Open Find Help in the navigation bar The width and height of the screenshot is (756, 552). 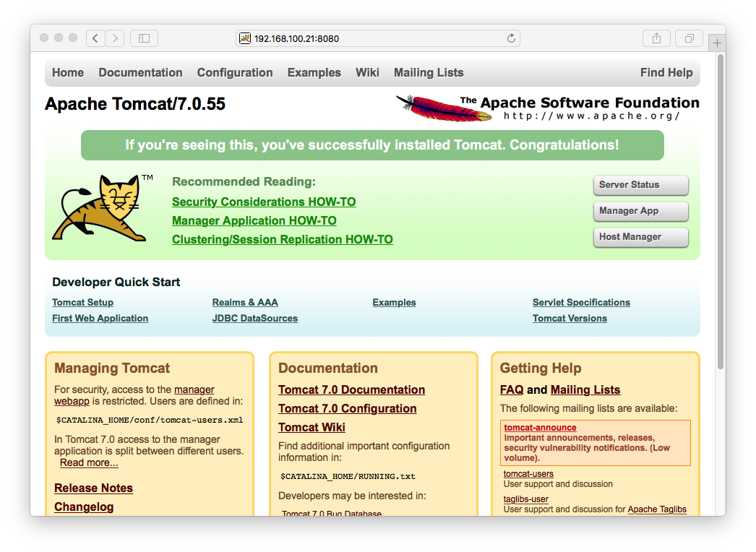666,72
